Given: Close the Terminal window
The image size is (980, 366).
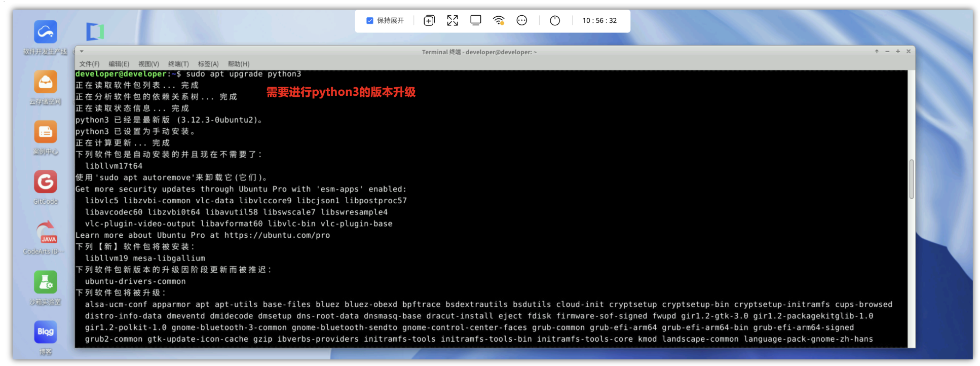Looking at the screenshot, I should pyautogui.click(x=909, y=52).
